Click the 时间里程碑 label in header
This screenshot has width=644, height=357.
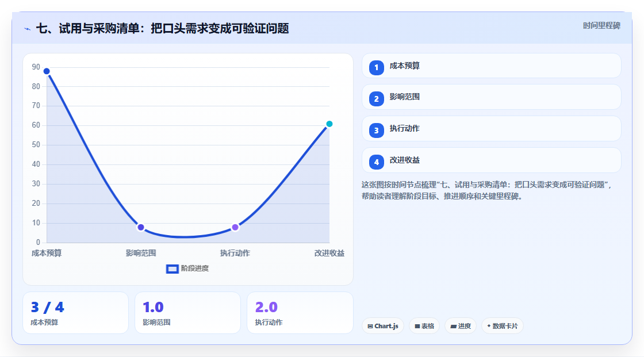[601, 25]
